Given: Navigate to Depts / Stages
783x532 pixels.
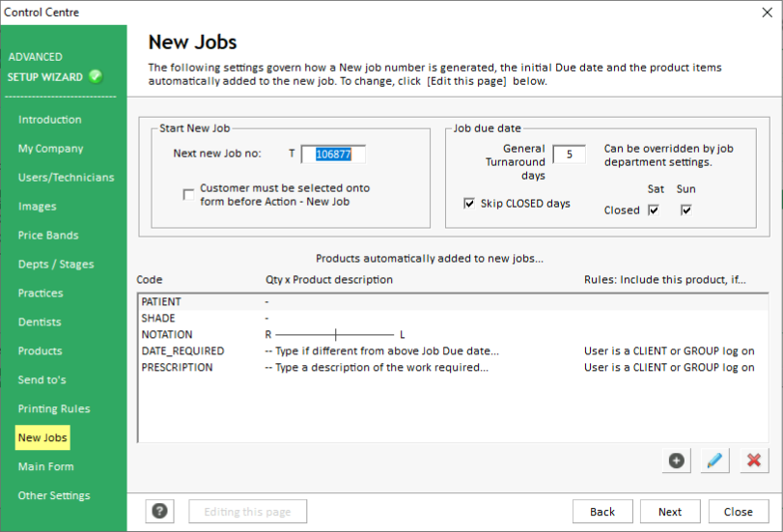Looking at the screenshot, I should click(56, 265).
